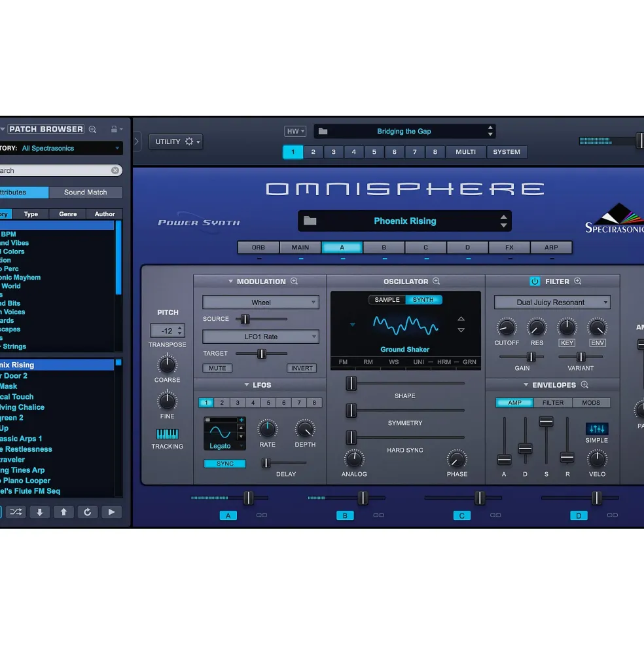Zoom the Modulation section magnifier
This screenshot has height=645, width=644.
point(295,282)
